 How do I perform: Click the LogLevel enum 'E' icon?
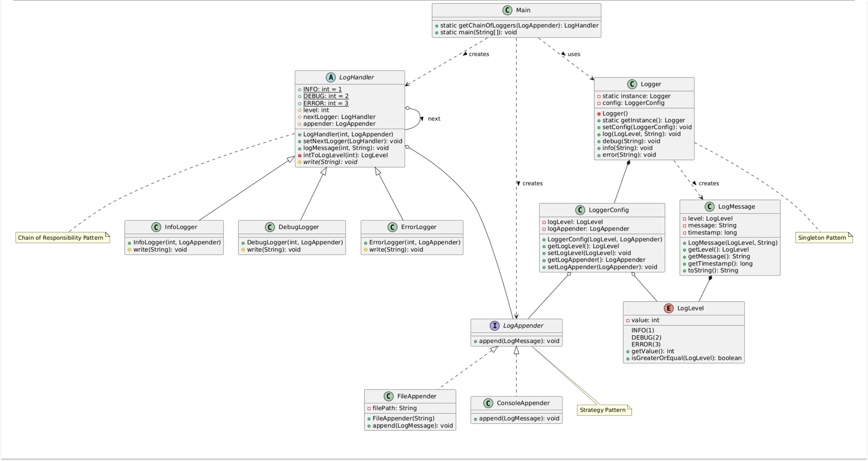tap(669, 308)
